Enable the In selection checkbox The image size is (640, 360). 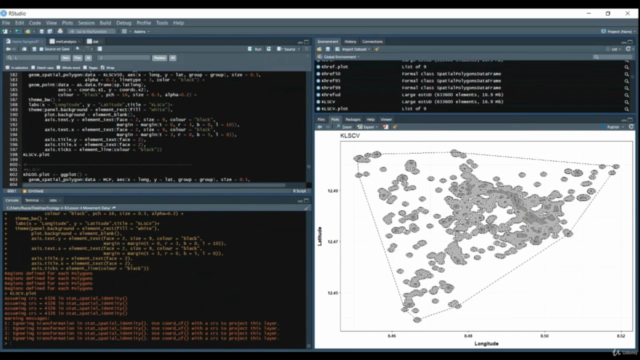[7, 67]
